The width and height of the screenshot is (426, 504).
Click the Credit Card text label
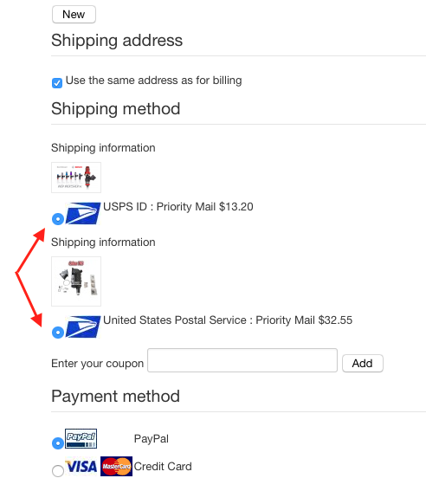pyautogui.click(x=163, y=467)
